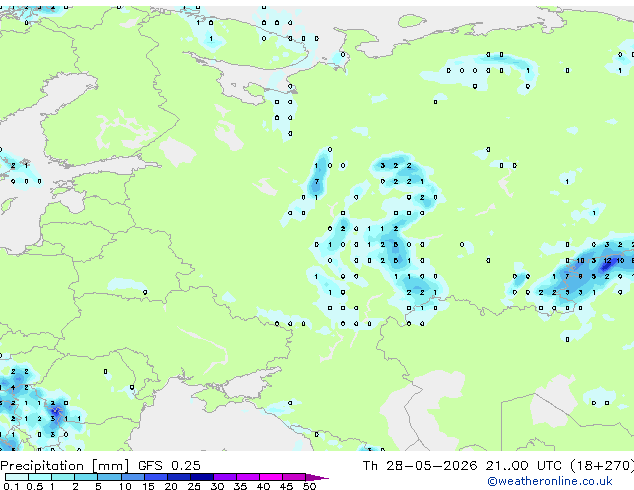Image resolution: width=634 pixels, height=490 pixels.
Task: Open the weatheronline.co.uk copyright link
Action: (550, 481)
